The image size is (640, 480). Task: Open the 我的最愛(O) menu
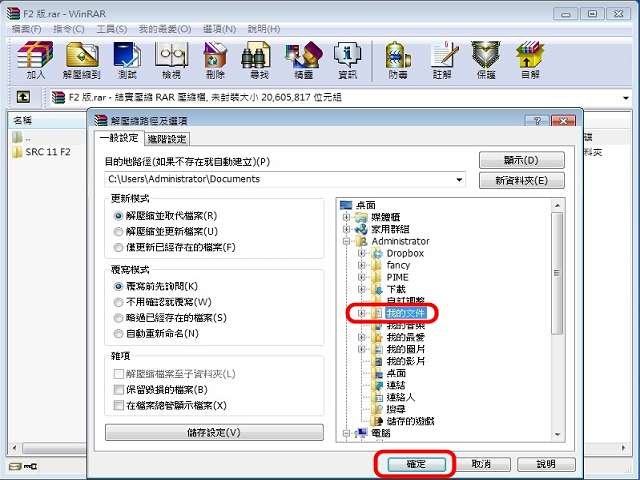(x=164, y=29)
